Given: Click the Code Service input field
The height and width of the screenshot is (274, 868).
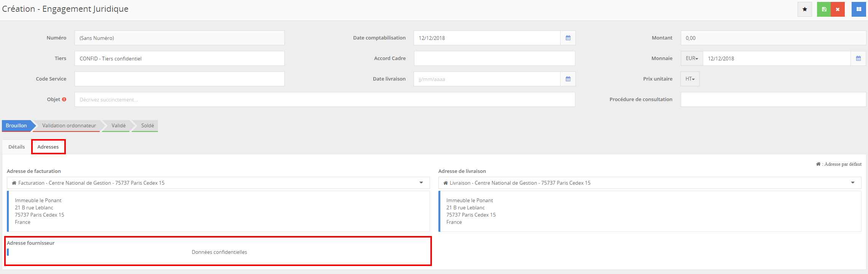Looking at the screenshot, I should click(179, 79).
